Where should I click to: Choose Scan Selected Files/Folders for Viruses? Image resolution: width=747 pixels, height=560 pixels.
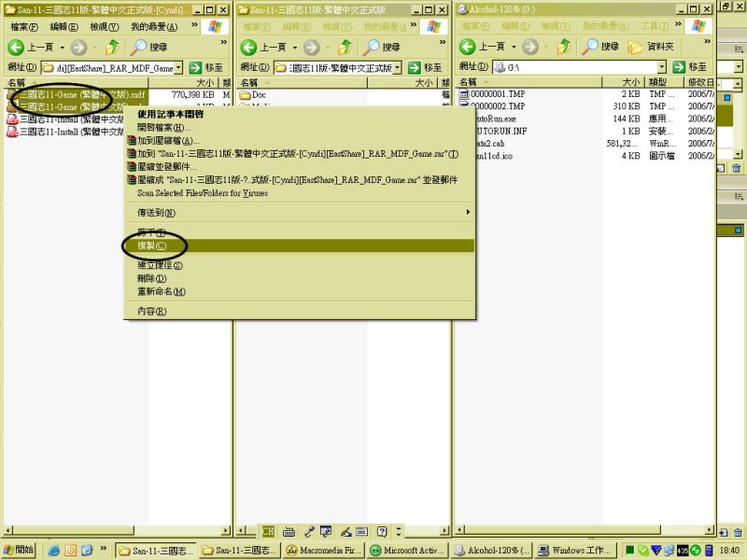299,193
